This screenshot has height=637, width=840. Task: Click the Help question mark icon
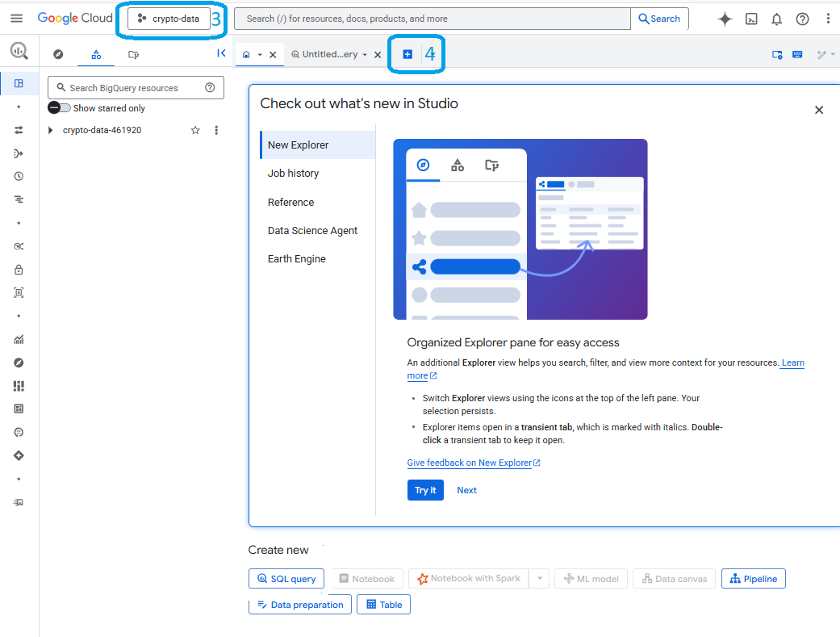[801, 19]
